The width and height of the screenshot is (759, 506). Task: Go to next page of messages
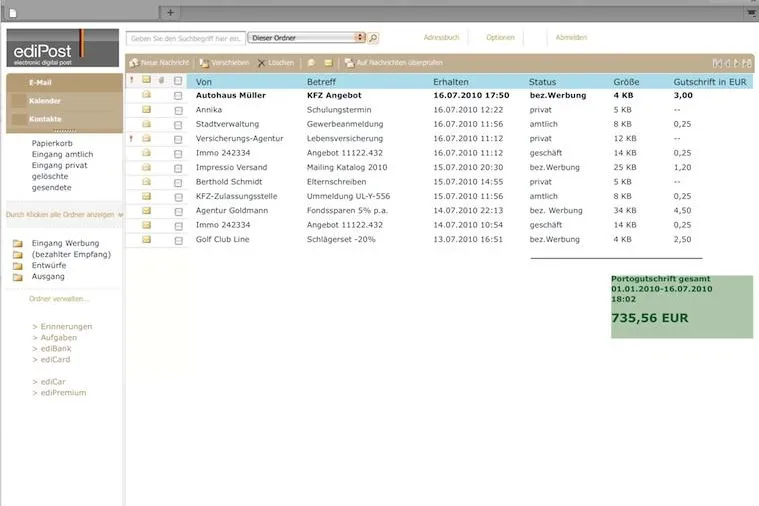pyautogui.click(x=737, y=63)
